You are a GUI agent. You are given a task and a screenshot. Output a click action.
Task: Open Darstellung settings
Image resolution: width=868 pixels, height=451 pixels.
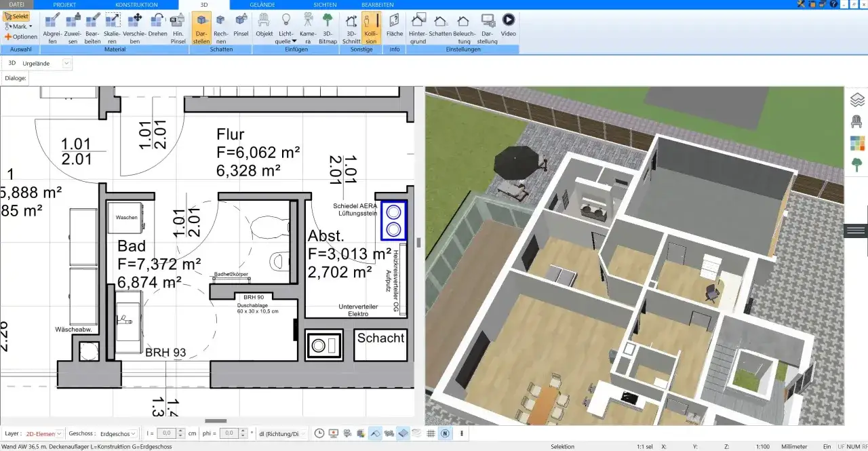[x=488, y=28]
